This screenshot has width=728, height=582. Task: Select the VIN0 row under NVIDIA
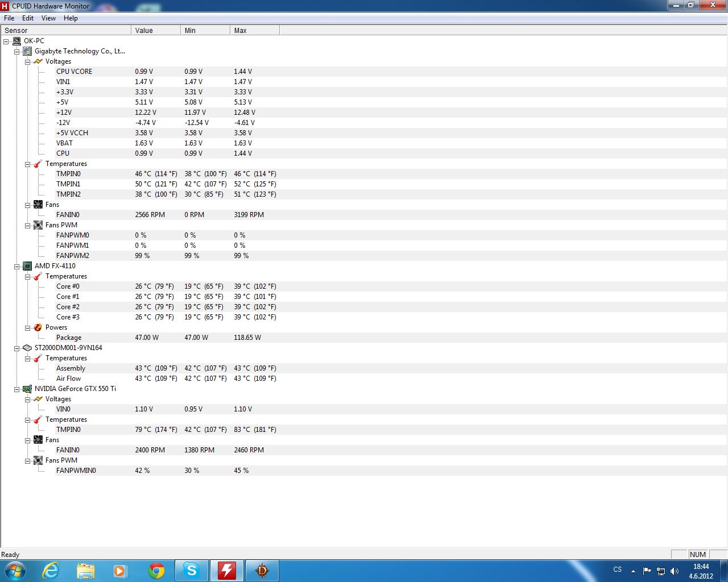point(363,409)
